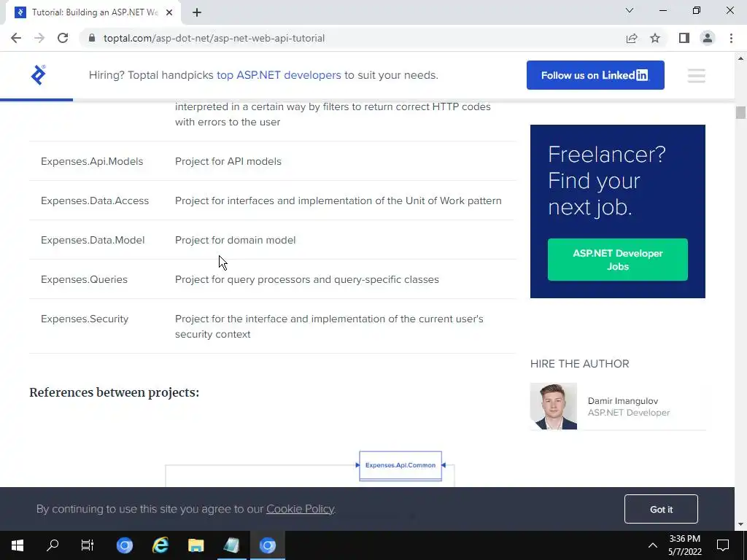Viewport: 747px width, 560px height.
Task: Select the Expenses.Queries cell
Action: (x=85, y=279)
